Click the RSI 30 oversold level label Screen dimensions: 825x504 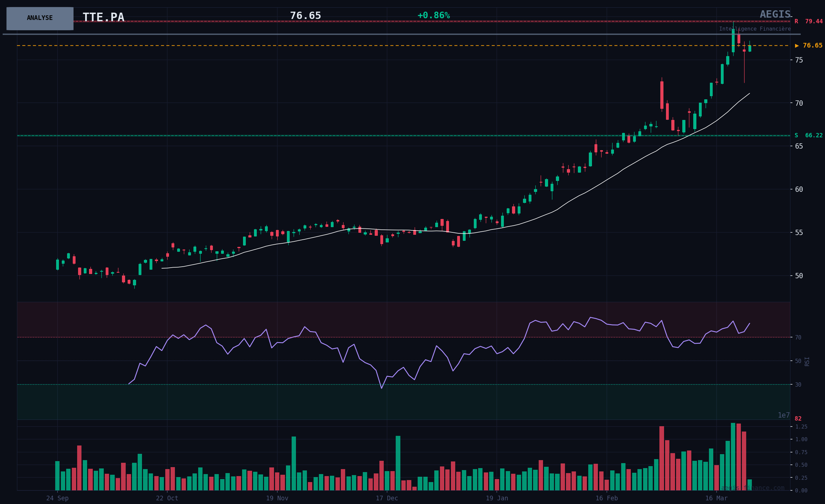coord(798,385)
